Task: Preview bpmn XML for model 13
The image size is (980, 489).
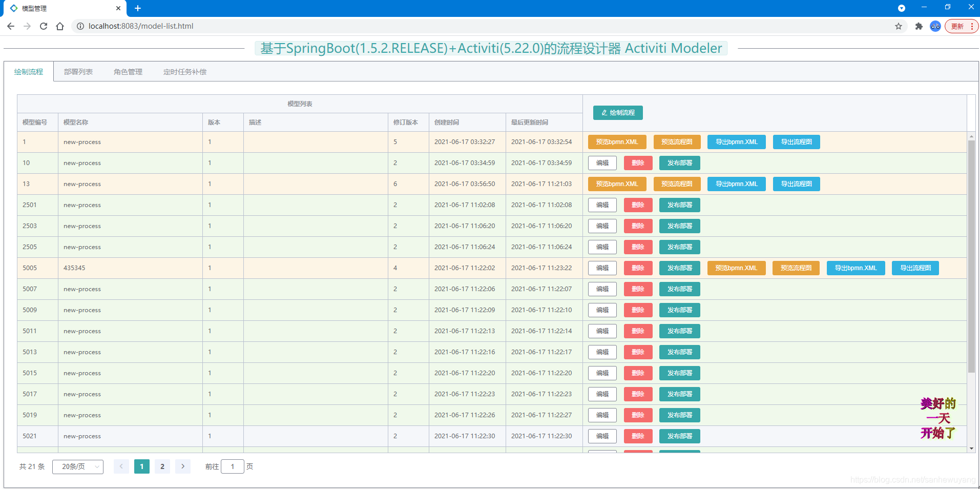Action: pos(617,184)
